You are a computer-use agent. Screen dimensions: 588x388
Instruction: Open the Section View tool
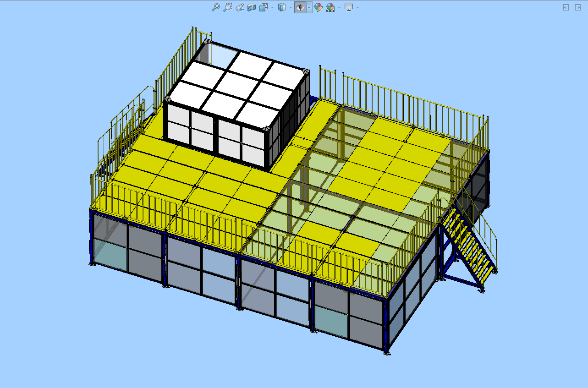[251, 7]
